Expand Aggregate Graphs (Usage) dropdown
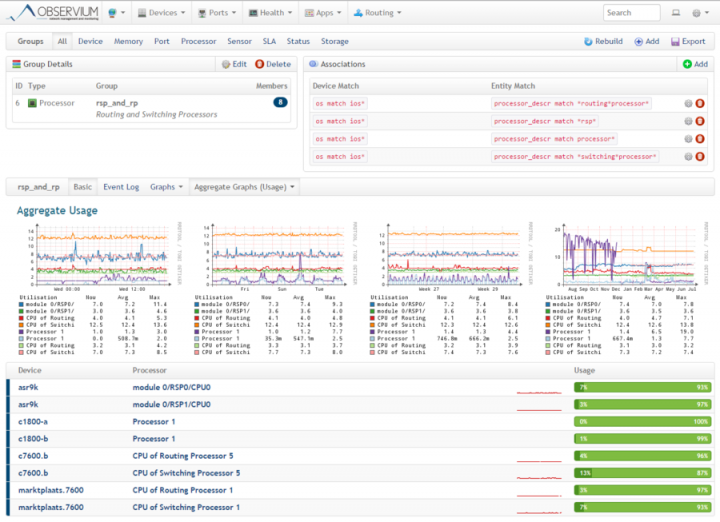The height and width of the screenshot is (522, 720). [x=244, y=187]
